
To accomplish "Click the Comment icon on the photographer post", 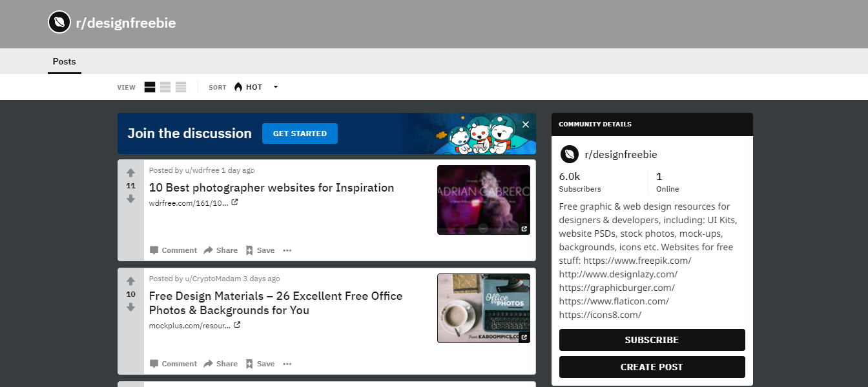I will (x=155, y=250).
